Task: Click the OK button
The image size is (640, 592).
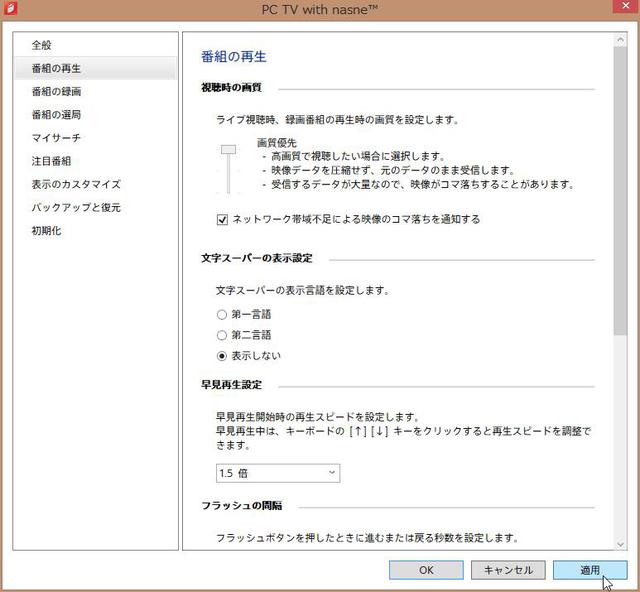Action: pos(426,570)
